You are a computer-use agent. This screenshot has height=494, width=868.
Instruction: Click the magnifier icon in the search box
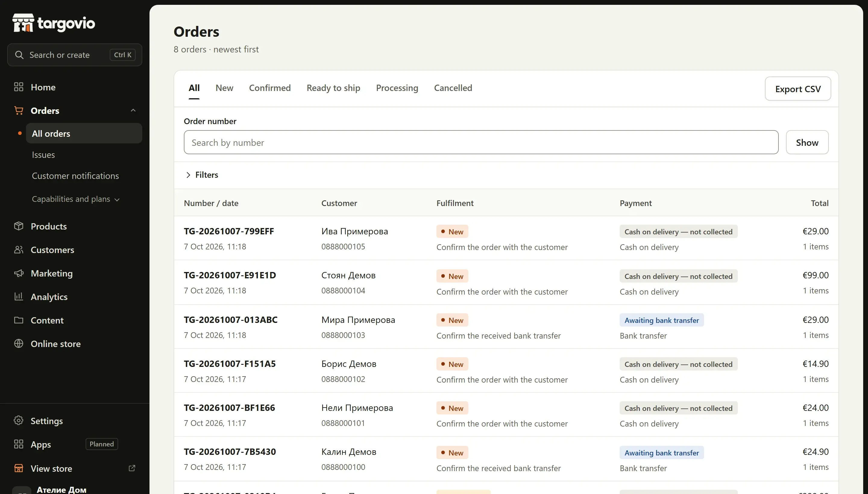(19, 55)
